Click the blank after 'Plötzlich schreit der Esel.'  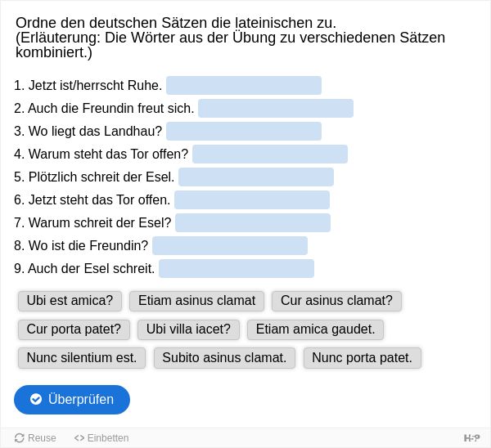point(256,177)
